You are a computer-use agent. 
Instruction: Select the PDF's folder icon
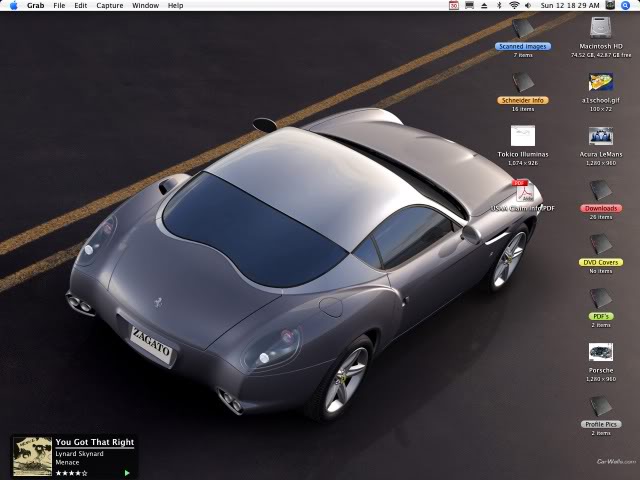tap(601, 298)
